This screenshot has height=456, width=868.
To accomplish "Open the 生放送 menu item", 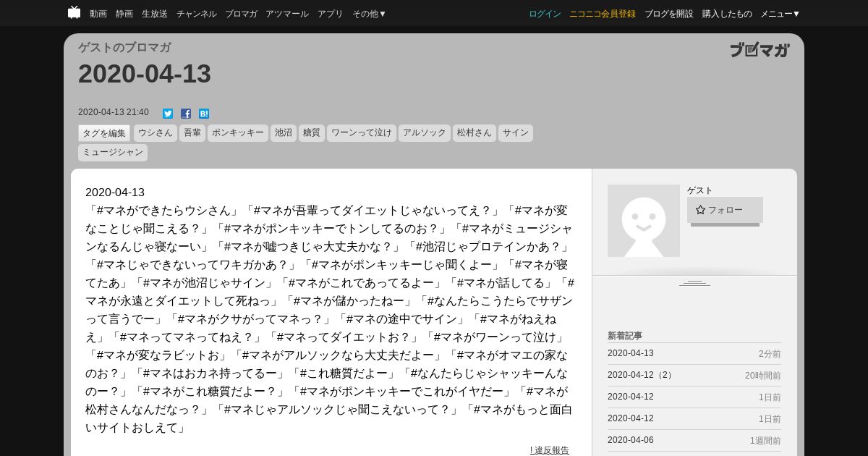I will [155, 14].
